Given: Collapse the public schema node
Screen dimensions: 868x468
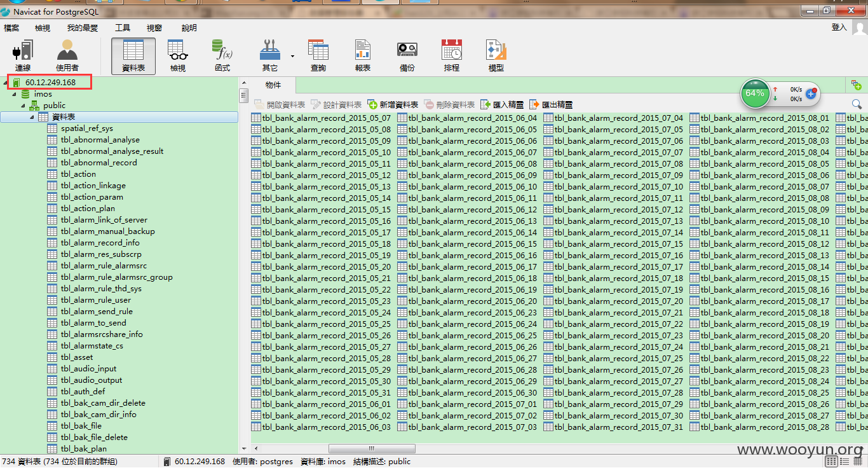Looking at the screenshot, I should coord(23,106).
